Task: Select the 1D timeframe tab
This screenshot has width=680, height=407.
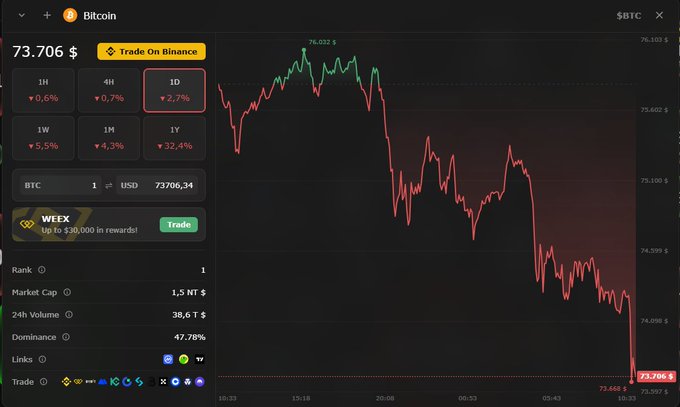Action: (x=174, y=90)
